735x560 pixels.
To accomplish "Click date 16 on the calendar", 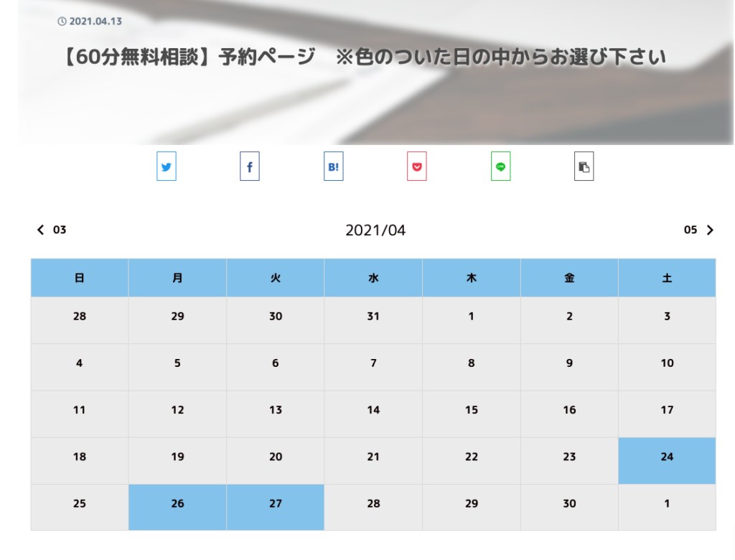I will coord(569,414).
